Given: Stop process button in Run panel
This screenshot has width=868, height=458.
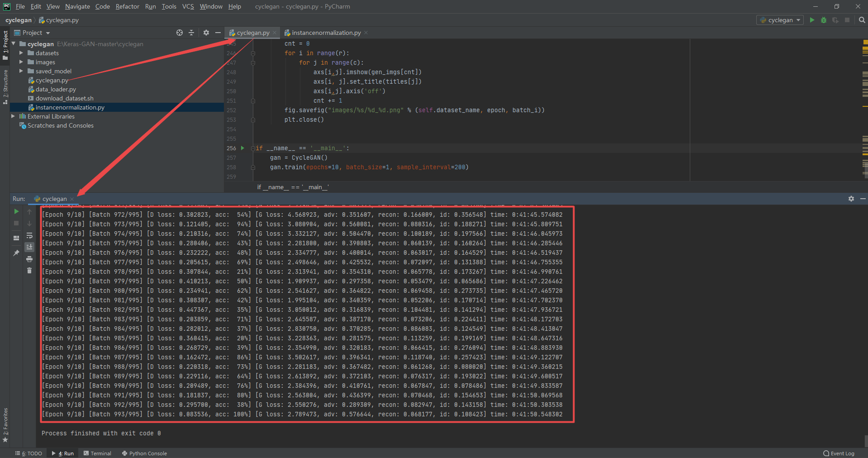Looking at the screenshot, I should [x=16, y=223].
